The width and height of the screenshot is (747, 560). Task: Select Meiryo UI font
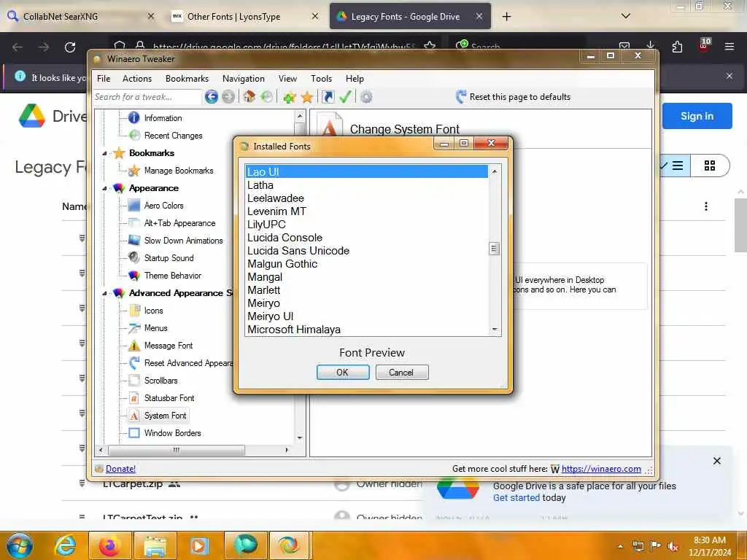coord(366,316)
